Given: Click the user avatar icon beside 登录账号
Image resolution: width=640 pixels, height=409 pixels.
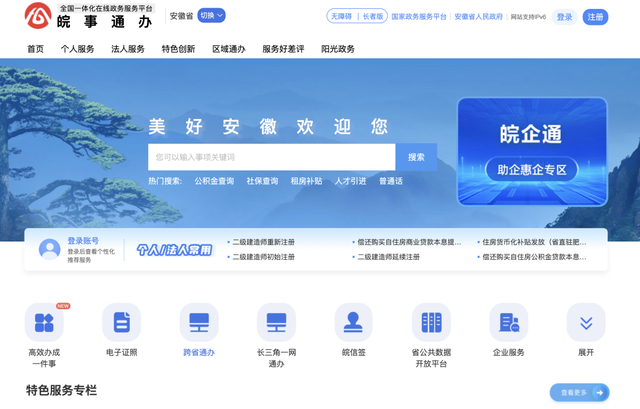Looking at the screenshot, I should (x=49, y=249).
